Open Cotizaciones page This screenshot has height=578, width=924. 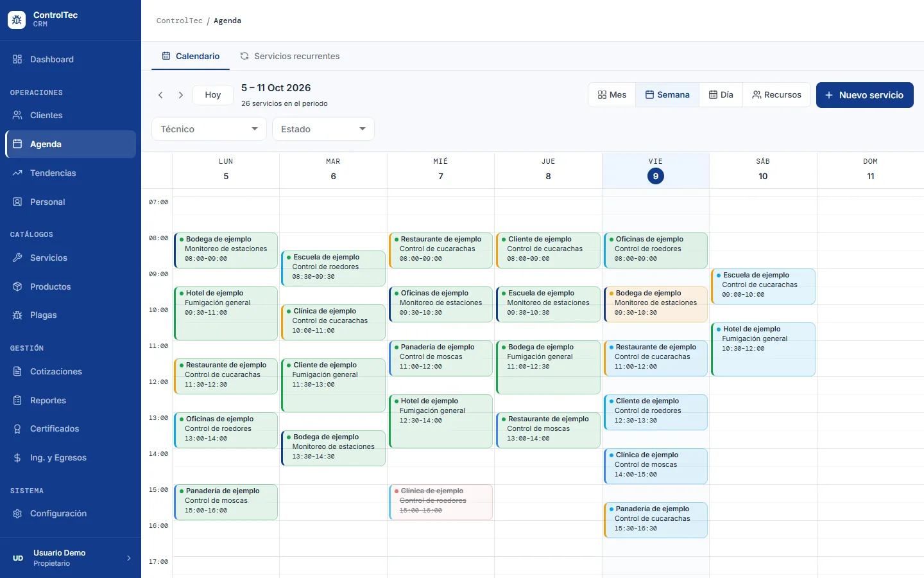pos(71,371)
